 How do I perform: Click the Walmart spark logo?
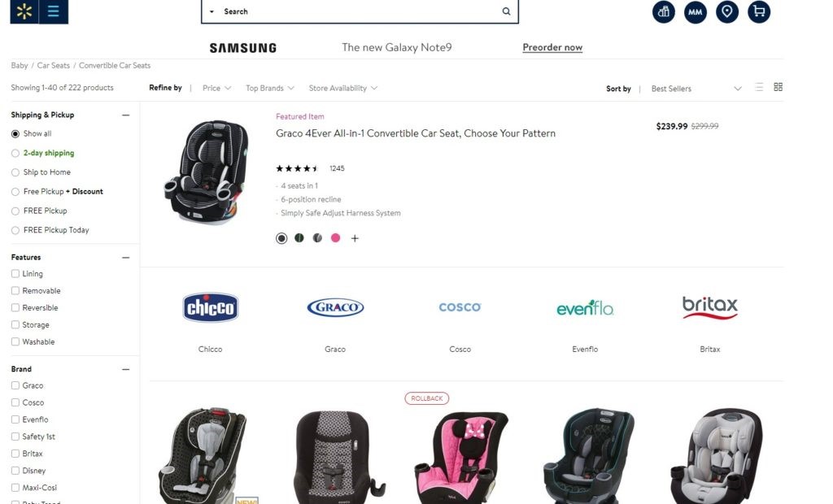click(x=24, y=11)
